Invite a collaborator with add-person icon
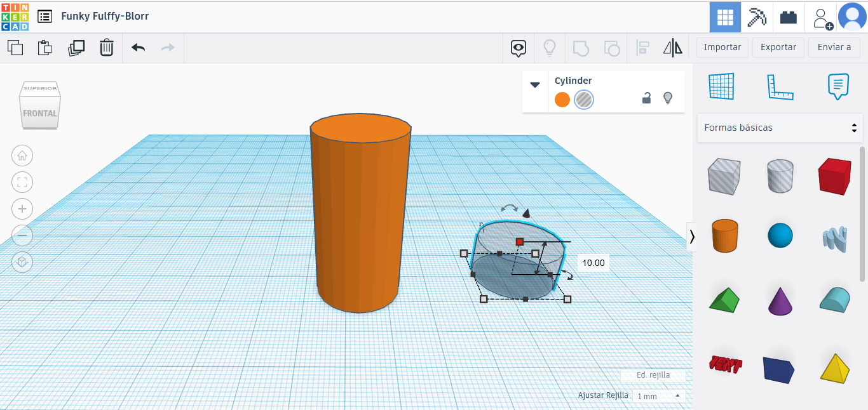This screenshot has width=868, height=410. tap(822, 17)
